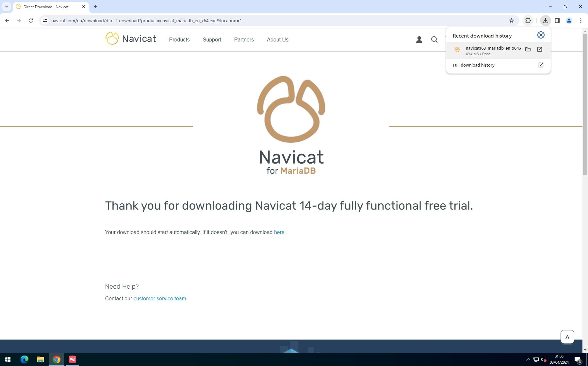Go forward to the next page

tap(19, 21)
